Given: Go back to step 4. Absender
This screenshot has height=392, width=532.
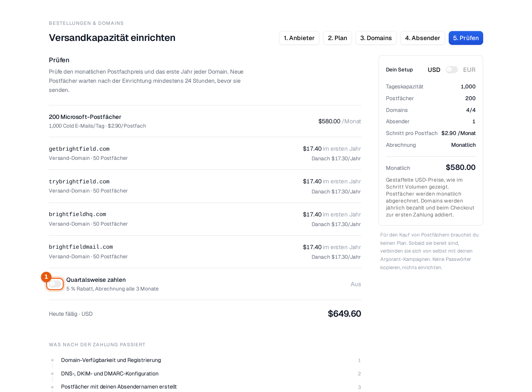Looking at the screenshot, I should pyautogui.click(x=423, y=38).
